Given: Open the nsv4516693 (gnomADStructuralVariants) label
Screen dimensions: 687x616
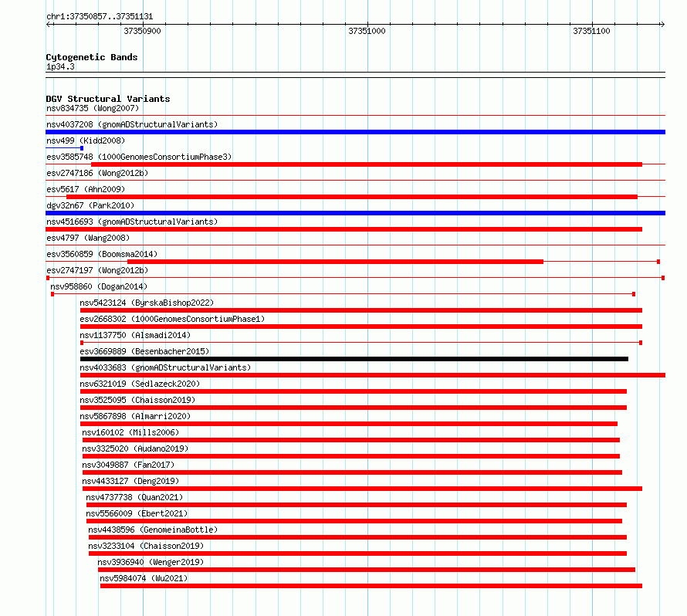Looking at the screenshot, I should pos(132,222).
